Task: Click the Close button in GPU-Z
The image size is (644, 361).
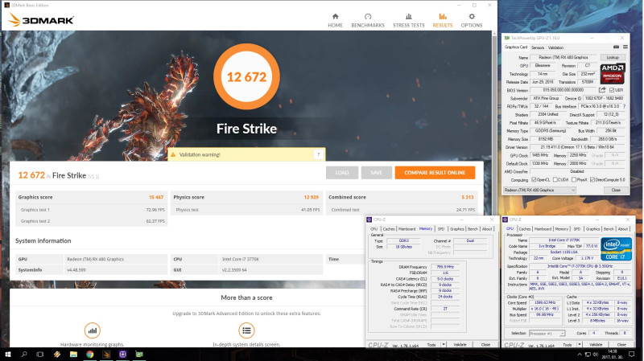Action: 616,190
